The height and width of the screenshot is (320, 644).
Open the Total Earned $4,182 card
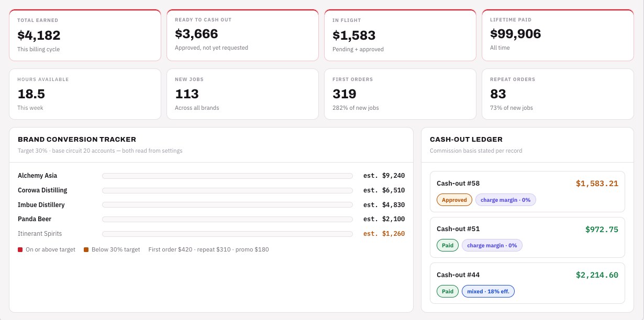point(85,35)
